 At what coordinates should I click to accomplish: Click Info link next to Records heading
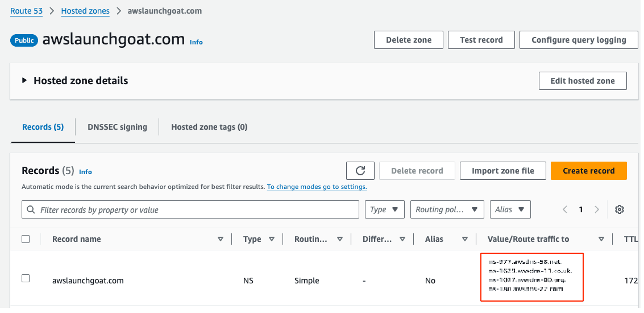coord(85,172)
